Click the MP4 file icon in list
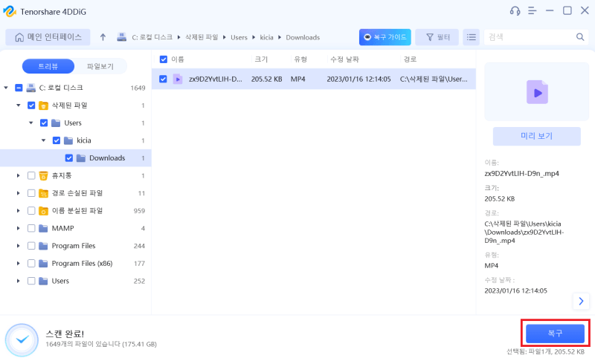This screenshot has height=364, width=595. [178, 79]
